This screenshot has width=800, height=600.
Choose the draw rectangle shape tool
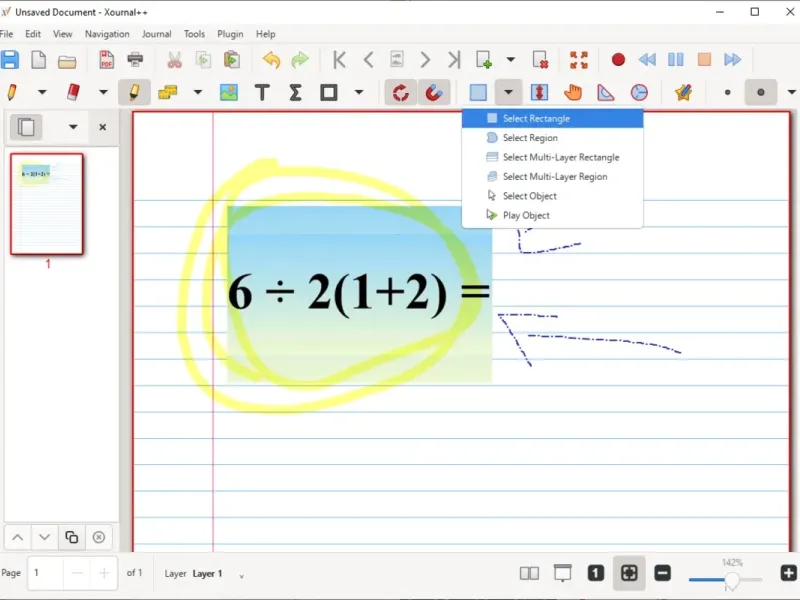[329, 92]
